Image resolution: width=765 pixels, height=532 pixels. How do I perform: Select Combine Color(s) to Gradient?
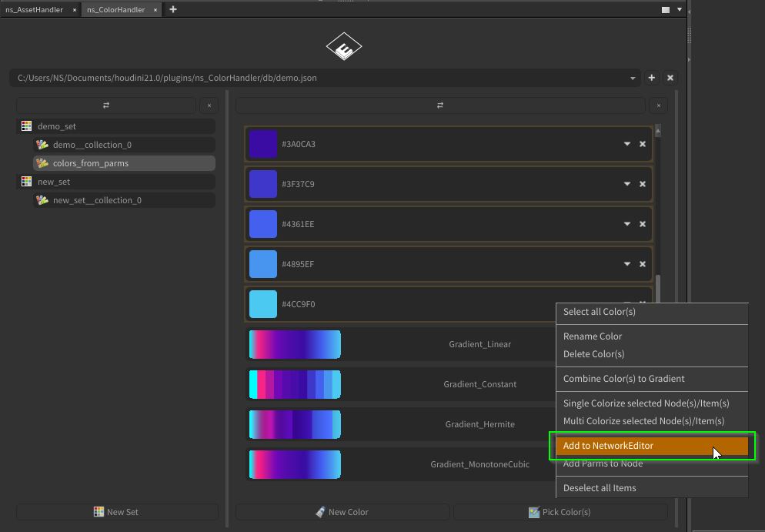(x=623, y=379)
